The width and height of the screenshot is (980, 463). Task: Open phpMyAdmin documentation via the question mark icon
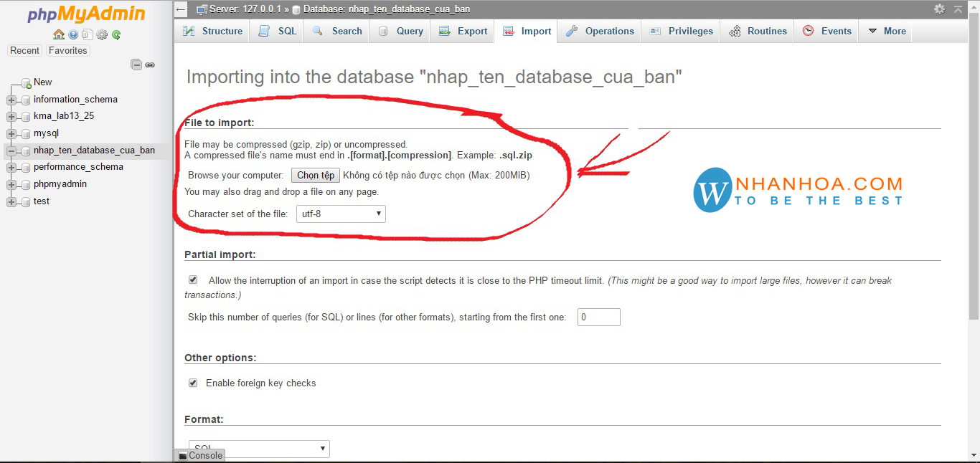tap(72, 34)
